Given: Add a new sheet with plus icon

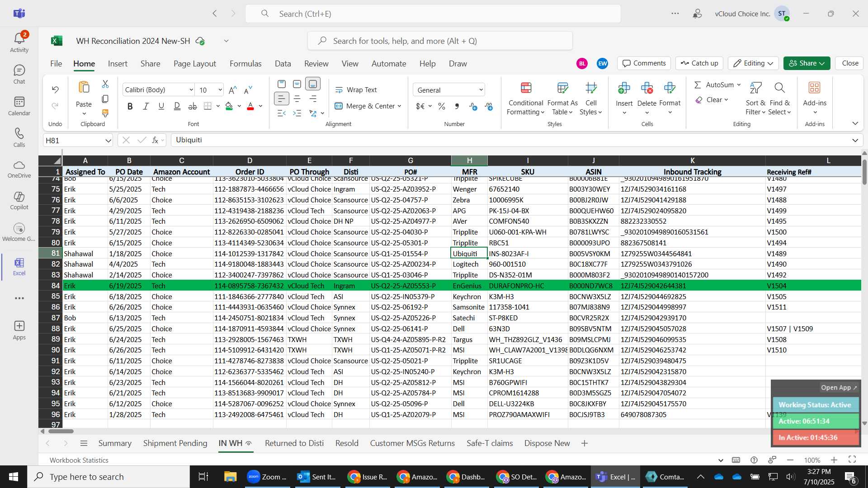Looking at the screenshot, I should coord(585,443).
